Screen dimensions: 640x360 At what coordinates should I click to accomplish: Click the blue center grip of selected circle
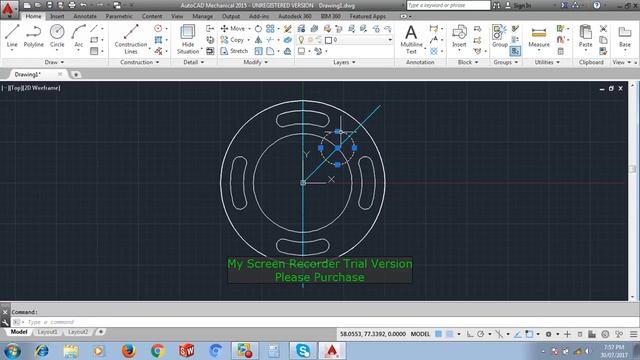338,148
